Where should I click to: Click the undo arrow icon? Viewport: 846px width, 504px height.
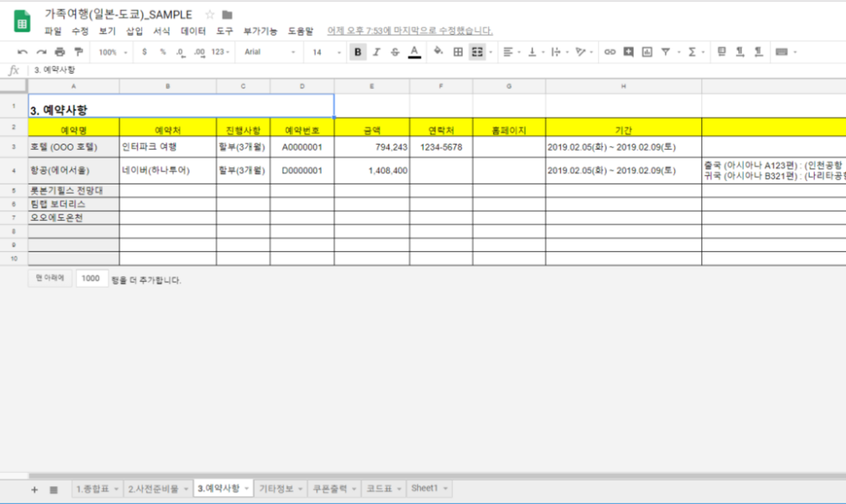23,52
